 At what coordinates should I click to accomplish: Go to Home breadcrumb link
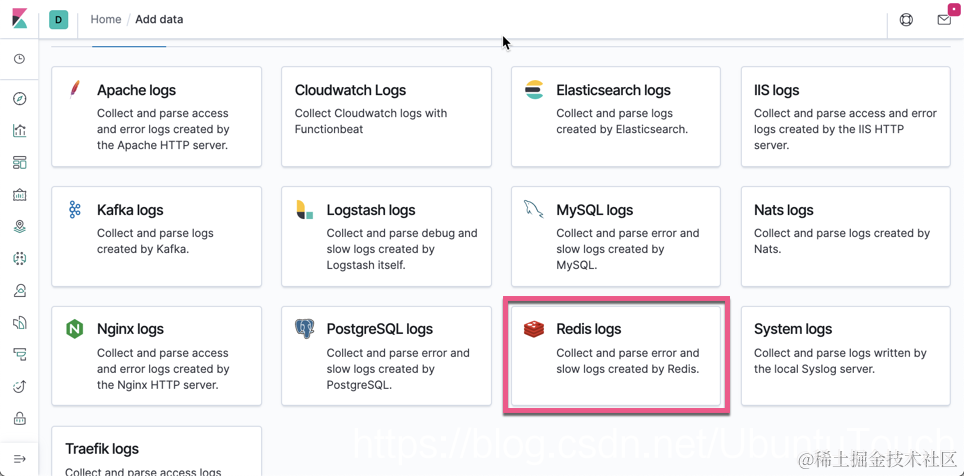(x=106, y=20)
